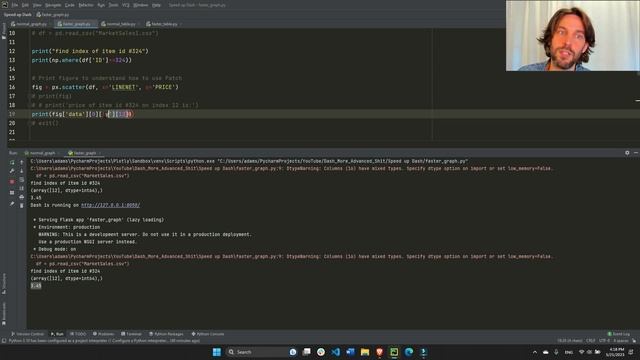Open the Run menu

coord(101,5)
